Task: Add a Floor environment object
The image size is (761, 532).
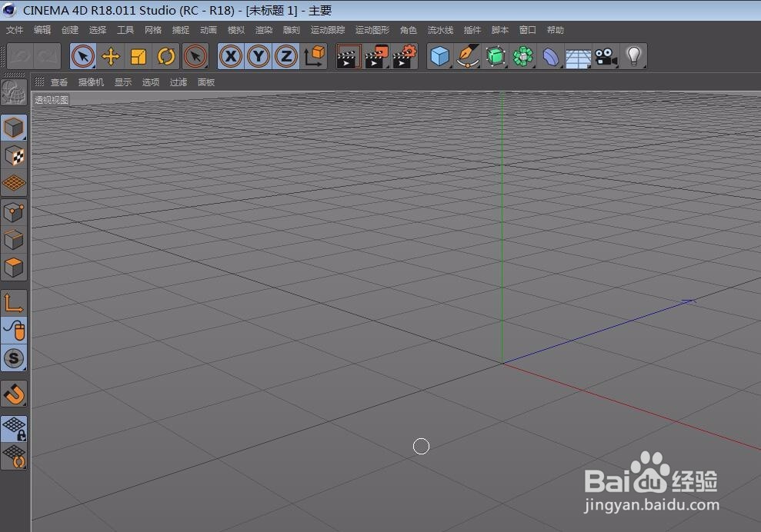Action: 579,56
